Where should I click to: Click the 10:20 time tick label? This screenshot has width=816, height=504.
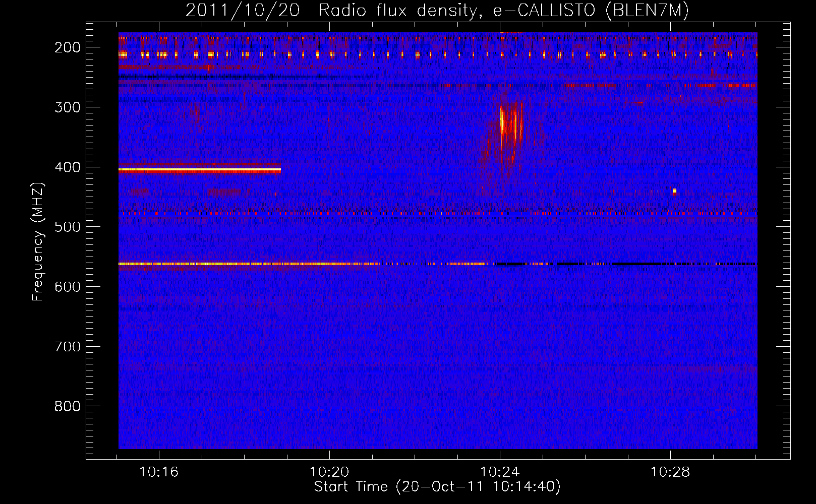coord(329,472)
